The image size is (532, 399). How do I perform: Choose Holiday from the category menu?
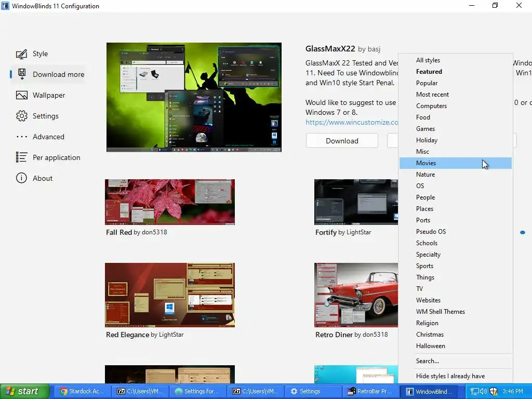(455, 140)
